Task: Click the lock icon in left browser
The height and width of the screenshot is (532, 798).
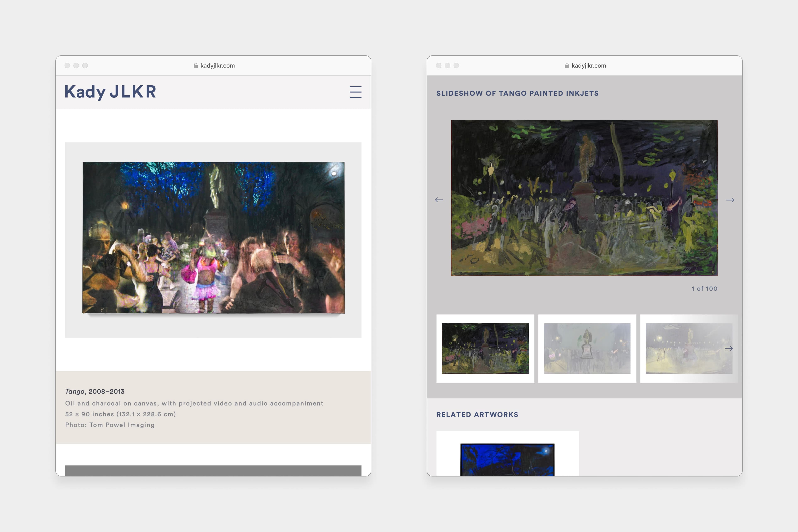Action: pyautogui.click(x=195, y=66)
